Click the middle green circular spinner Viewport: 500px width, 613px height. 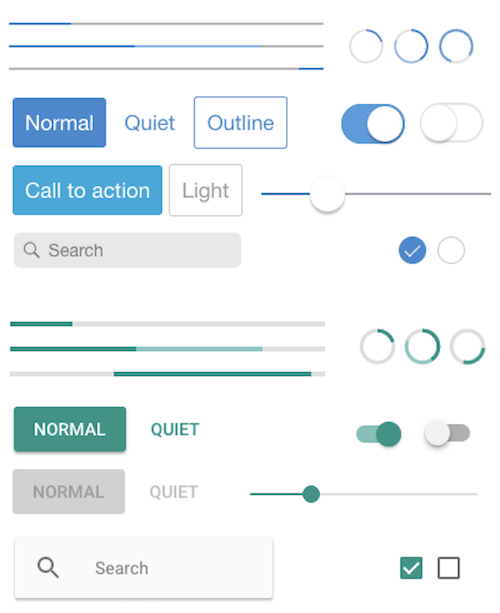coord(422,346)
